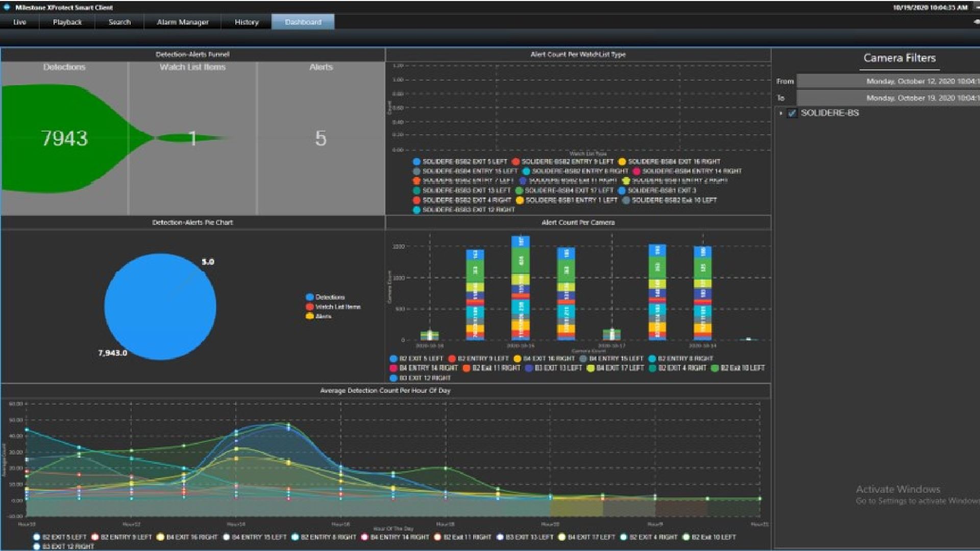Image resolution: width=980 pixels, height=551 pixels.
Task: Click the Alert Count Per WatchList Type title
Action: [x=578, y=55]
